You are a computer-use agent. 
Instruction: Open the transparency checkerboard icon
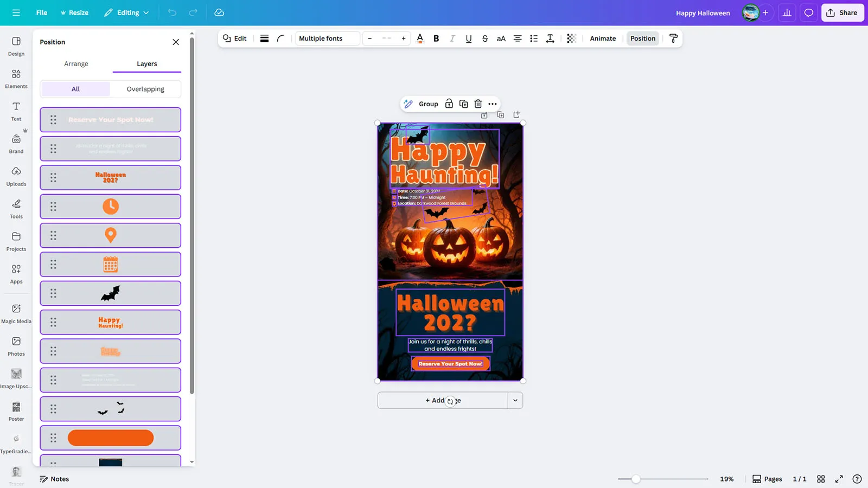[571, 38]
